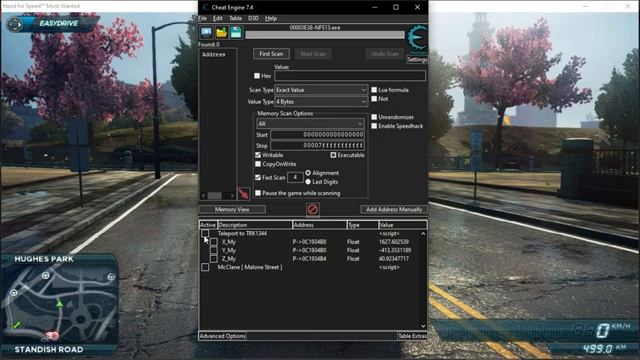Open the memory region All dropdown
This screenshot has width=640, height=360.
point(310,124)
